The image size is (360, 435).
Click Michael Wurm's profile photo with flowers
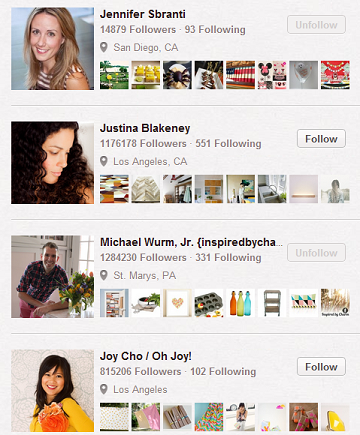pyautogui.click(x=52, y=277)
